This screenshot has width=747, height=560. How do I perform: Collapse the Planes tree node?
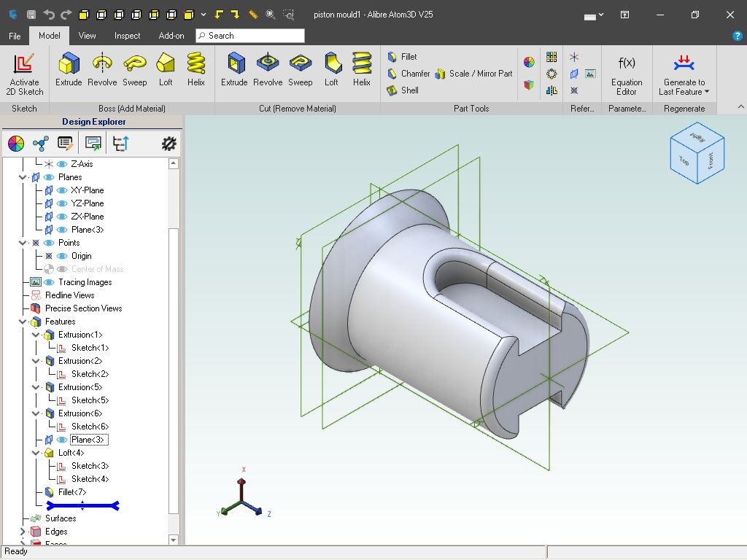pos(23,177)
